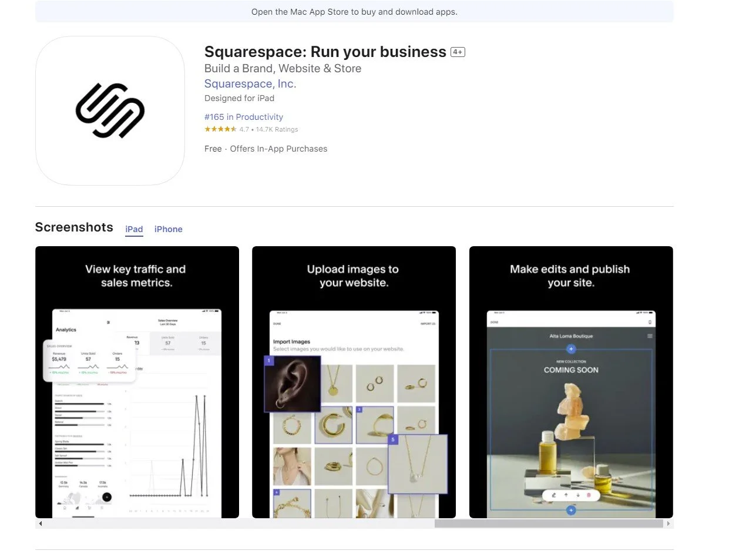Image resolution: width=756 pixels, height=557 pixels.
Task: Open the Upload images screenshot
Action: coord(354,382)
